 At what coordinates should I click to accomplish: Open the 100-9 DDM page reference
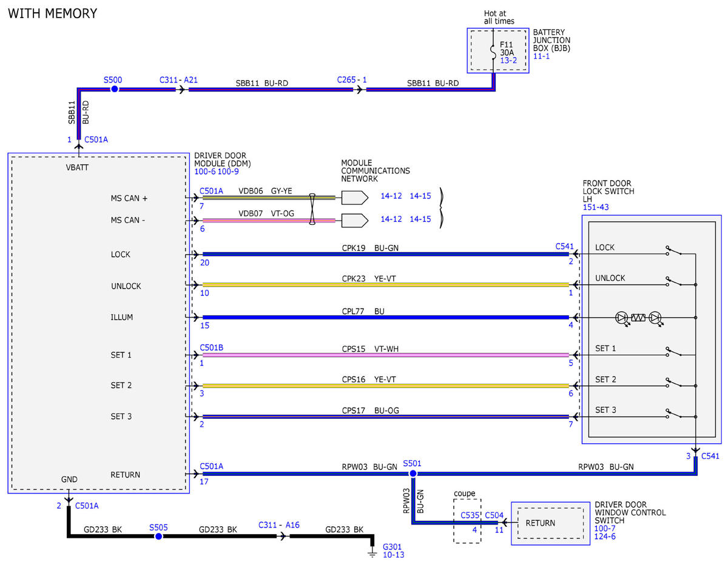228,172
